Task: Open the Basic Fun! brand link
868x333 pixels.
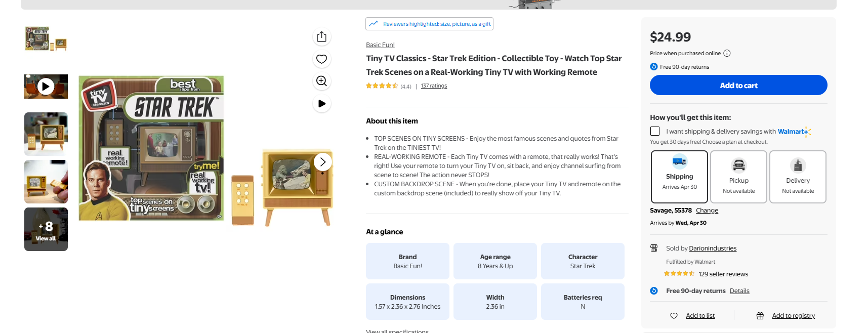Action: [x=380, y=45]
